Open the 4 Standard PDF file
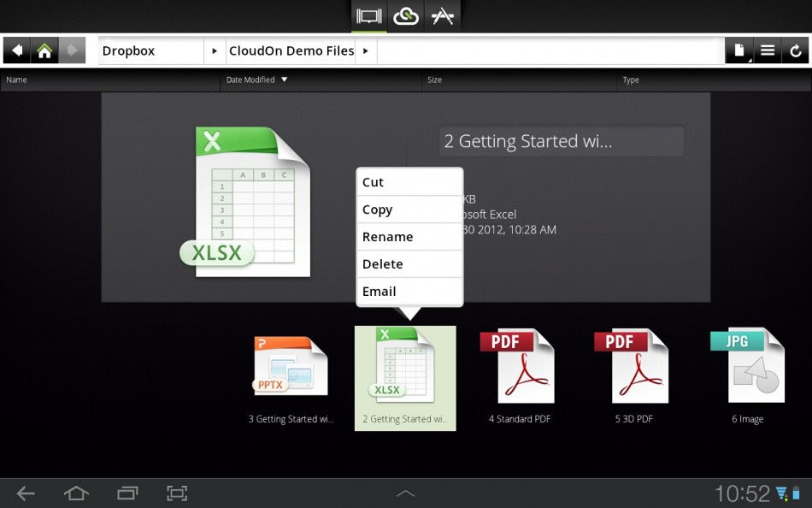This screenshot has height=508, width=812. coord(518,365)
